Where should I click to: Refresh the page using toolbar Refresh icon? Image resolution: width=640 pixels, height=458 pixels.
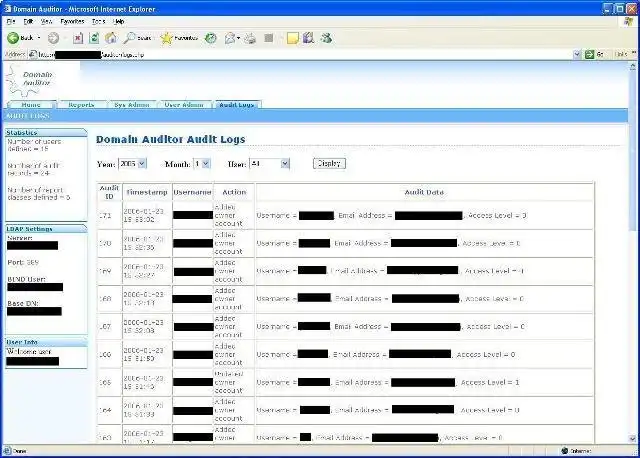tap(94, 38)
